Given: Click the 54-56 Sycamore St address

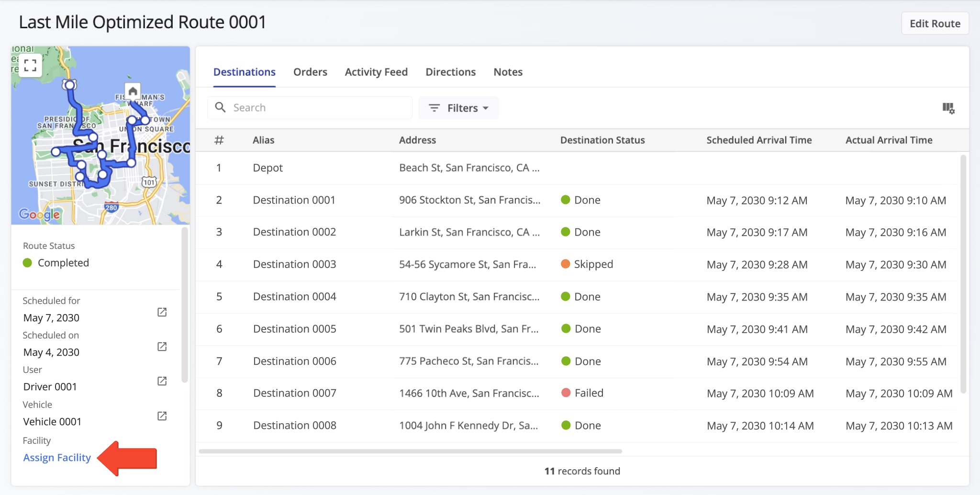Looking at the screenshot, I should click(x=468, y=264).
